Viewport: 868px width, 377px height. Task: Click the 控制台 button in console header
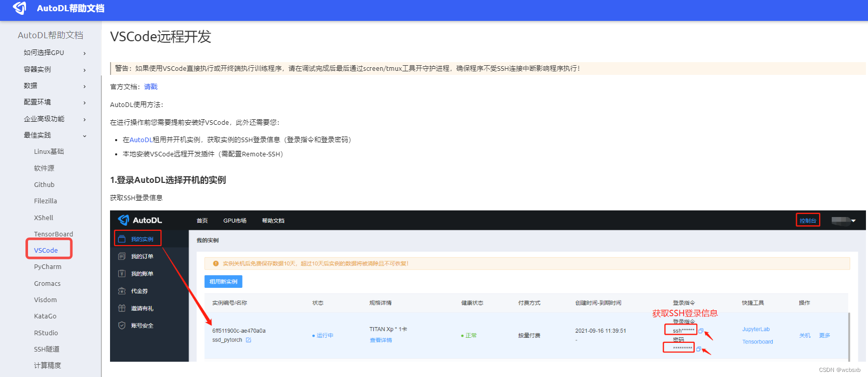[x=808, y=220]
